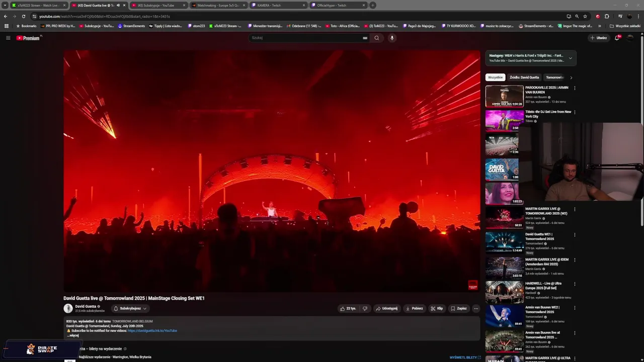Open options for Hardwell Ultra Europe video

point(575,284)
